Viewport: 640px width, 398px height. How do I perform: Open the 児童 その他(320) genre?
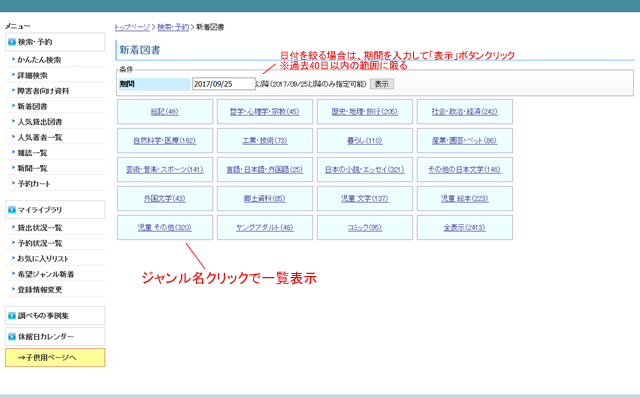point(164,227)
